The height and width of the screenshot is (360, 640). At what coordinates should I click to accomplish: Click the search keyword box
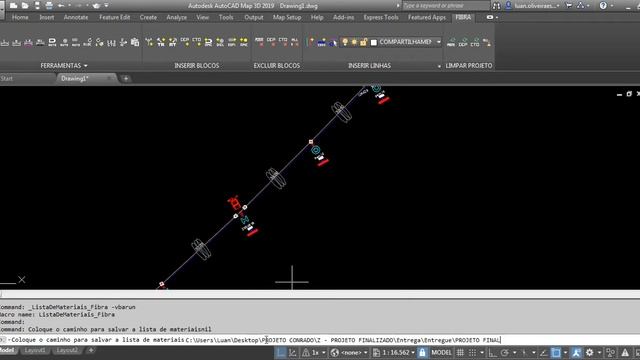(x=446, y=6)
